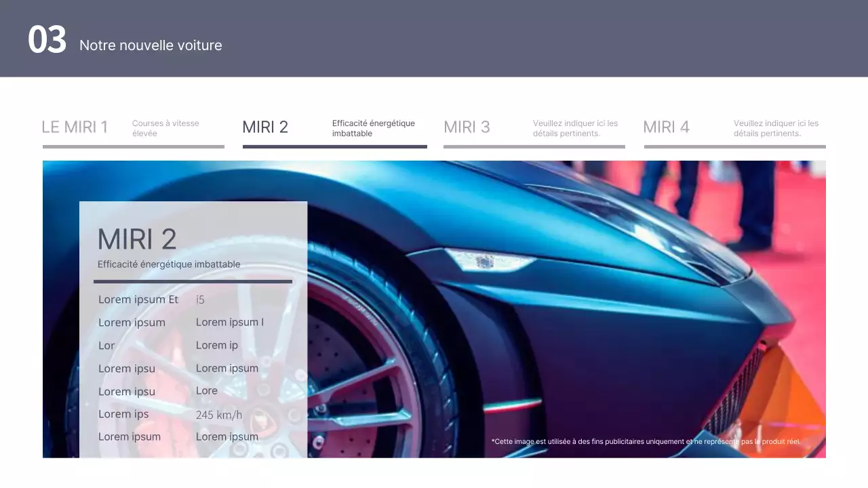Click the Efficacité énergétique imbattable tab description
868x488 pixels.
(373, 128)
